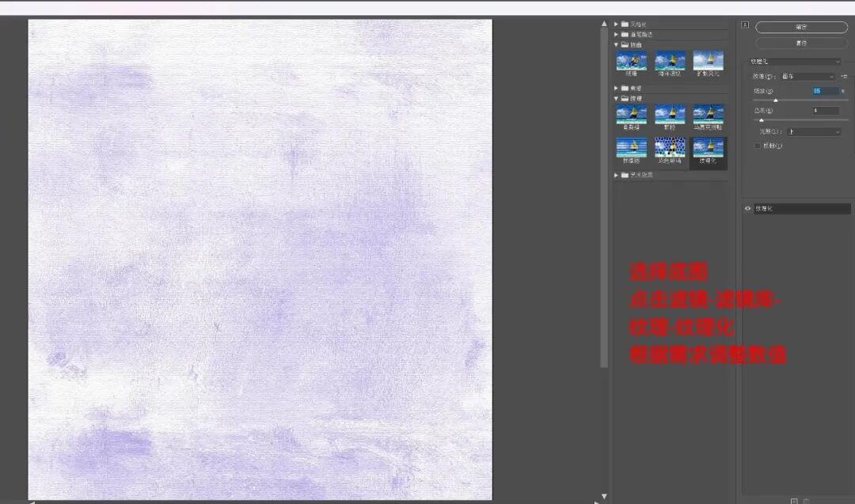
Task: Pick the 龟裂缝 (Craquelure) filter thumbnail
Action: pyautogui.click(x=631, y=114)
